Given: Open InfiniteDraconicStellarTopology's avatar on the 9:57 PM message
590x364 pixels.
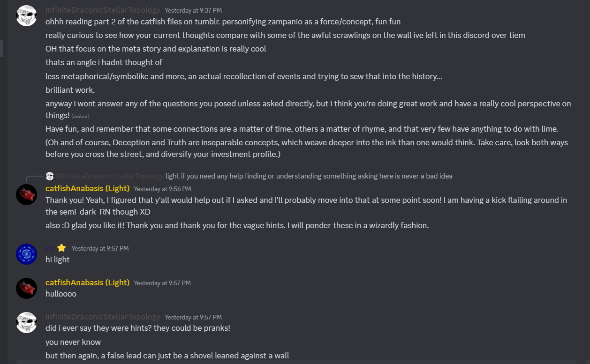Looking at the screenshot, I should [26, 323].
